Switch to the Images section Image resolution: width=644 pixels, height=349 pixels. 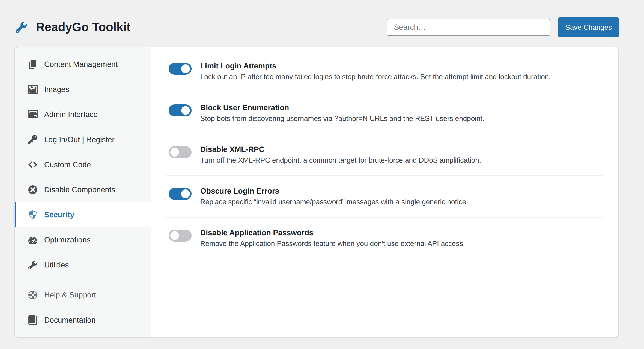click(x=83, y=89)
